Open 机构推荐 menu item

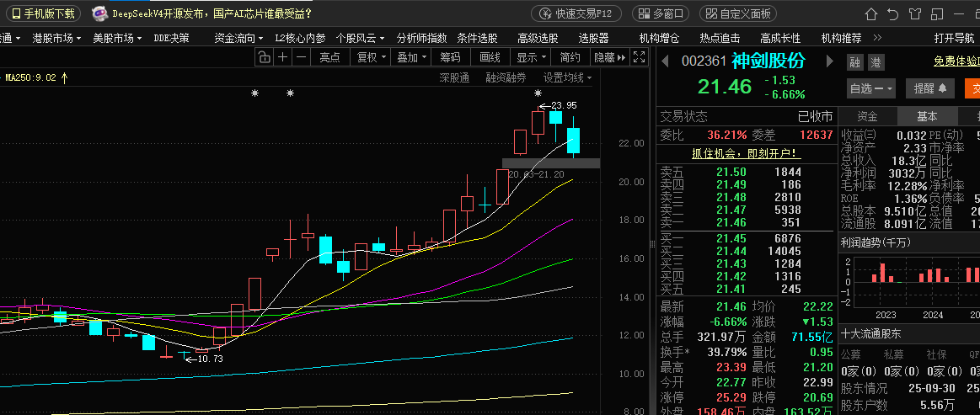pyautogui.click(x=841, y=38)
